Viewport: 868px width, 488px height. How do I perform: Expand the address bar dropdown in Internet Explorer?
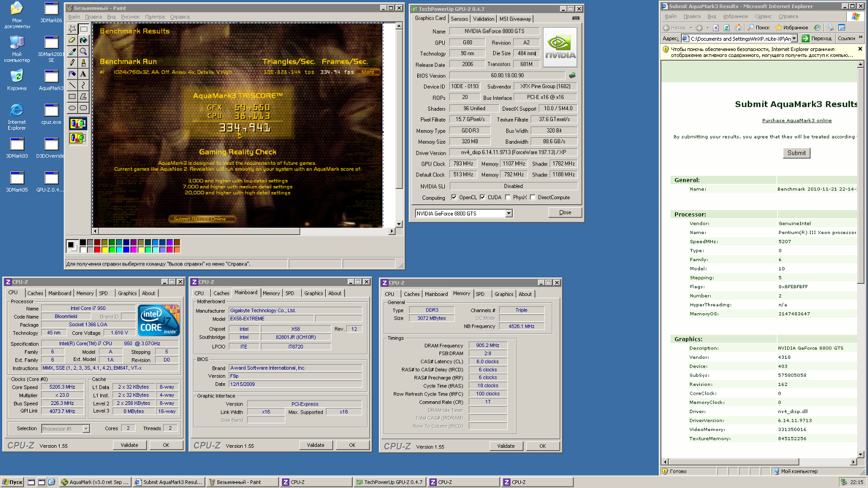(794, 39)
